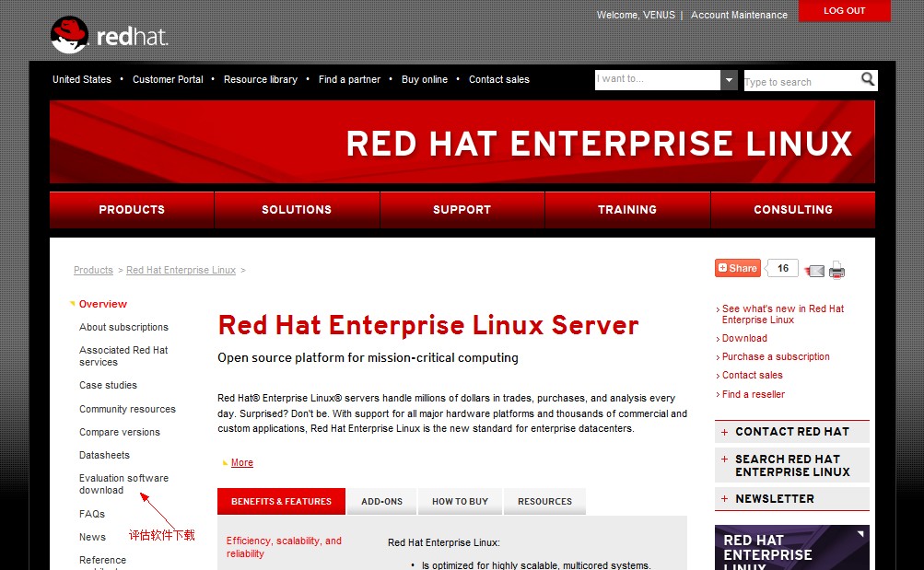Open About subscriptions in sidebar

coord(123,327)
